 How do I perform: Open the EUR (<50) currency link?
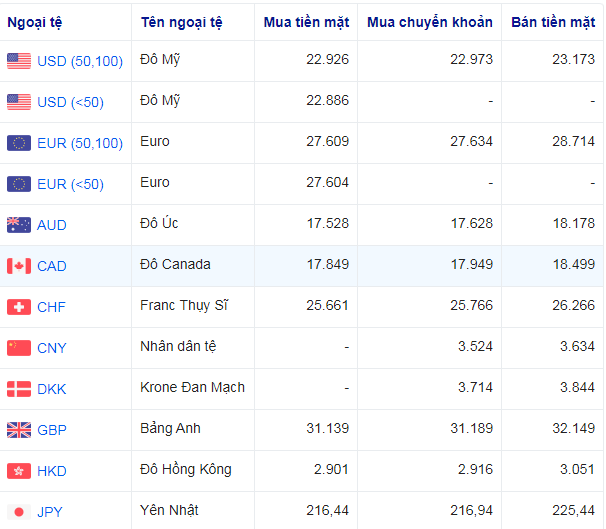pos(70,184)
